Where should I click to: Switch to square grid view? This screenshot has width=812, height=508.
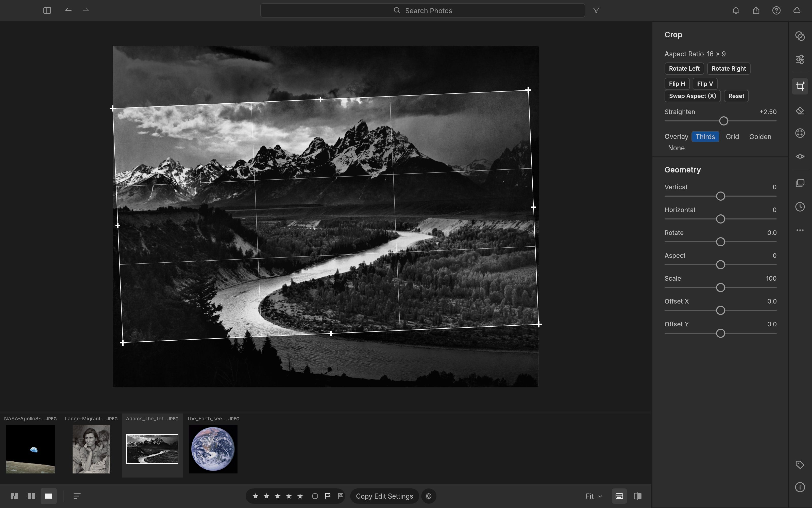[31, 496]
